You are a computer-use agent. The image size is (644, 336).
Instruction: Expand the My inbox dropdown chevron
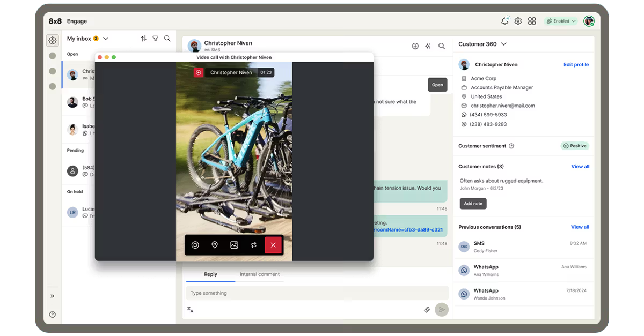click(106, 39)
